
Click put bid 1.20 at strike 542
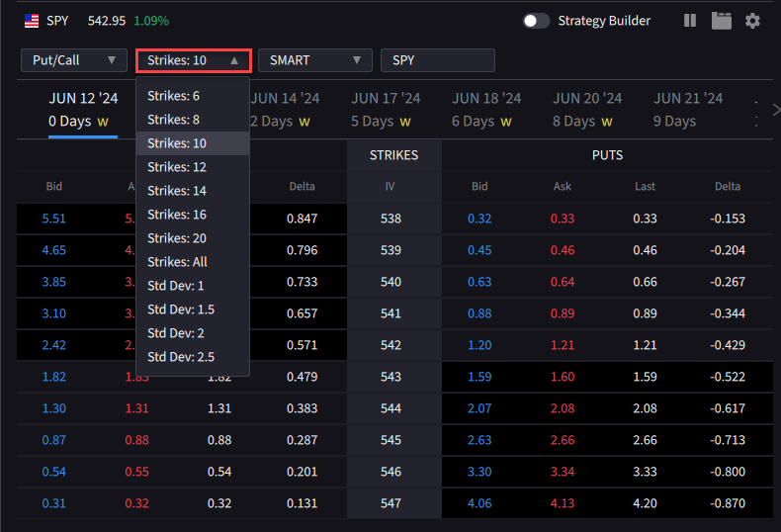tap(479, 345)
